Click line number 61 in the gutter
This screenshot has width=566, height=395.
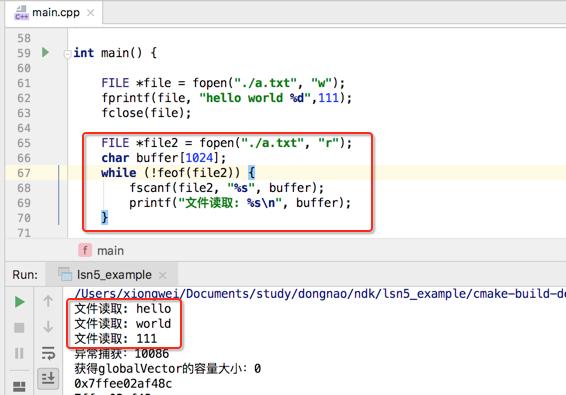point(24,83)
